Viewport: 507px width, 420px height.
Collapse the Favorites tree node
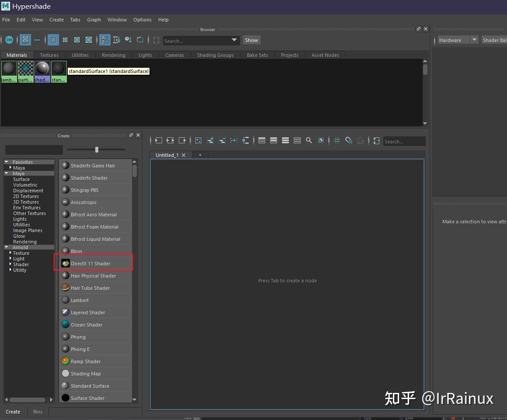tap(7, 162)
